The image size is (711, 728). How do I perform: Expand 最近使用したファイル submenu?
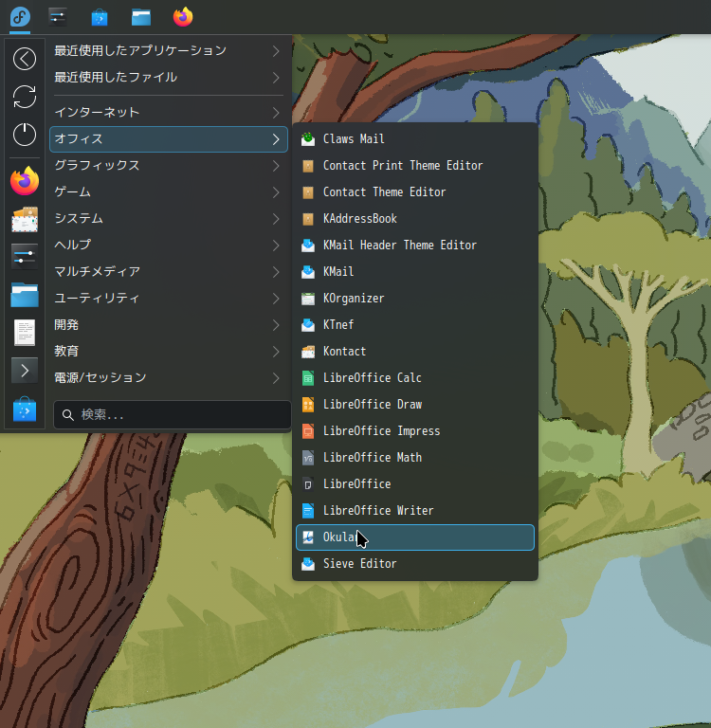(168, 77)
